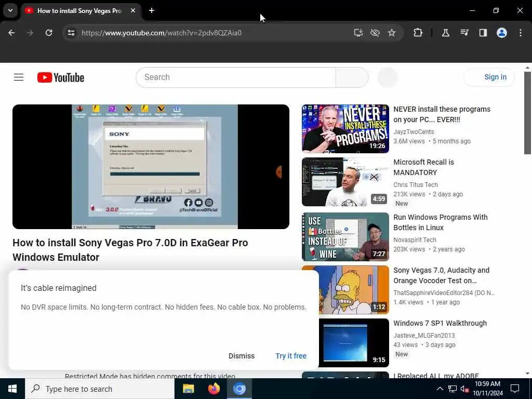Open Windows 7 SP1 Walkthrough title
532x399 pixels.
tap(440, 323)
